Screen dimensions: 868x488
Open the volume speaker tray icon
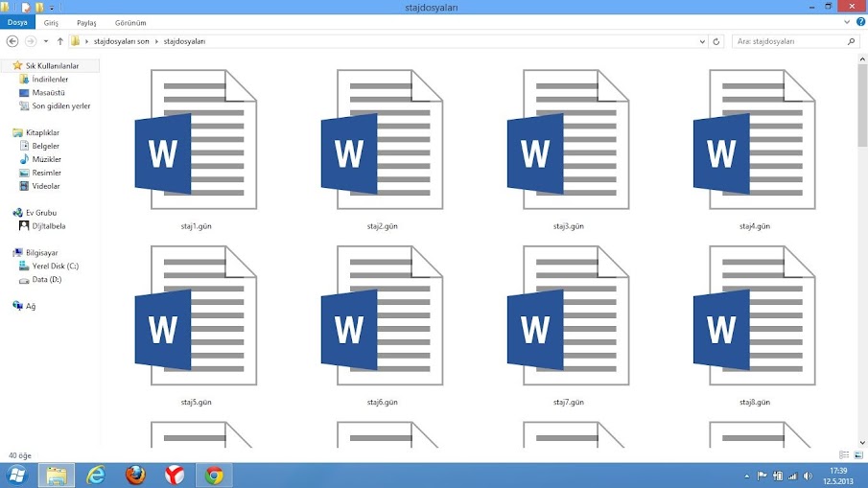(809, 476)
